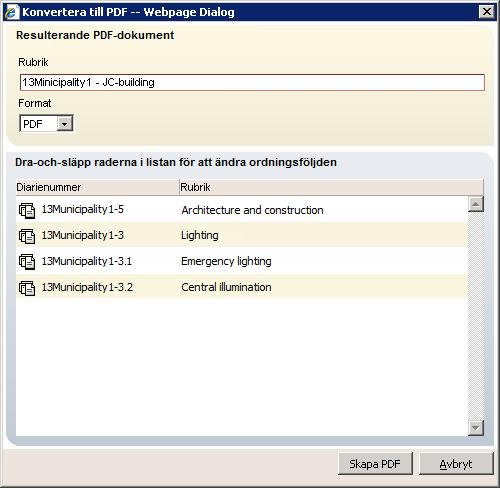The image size is (500, 488).
Task: Focus the Rubrik title input field
Action: [x=252, y=82]
